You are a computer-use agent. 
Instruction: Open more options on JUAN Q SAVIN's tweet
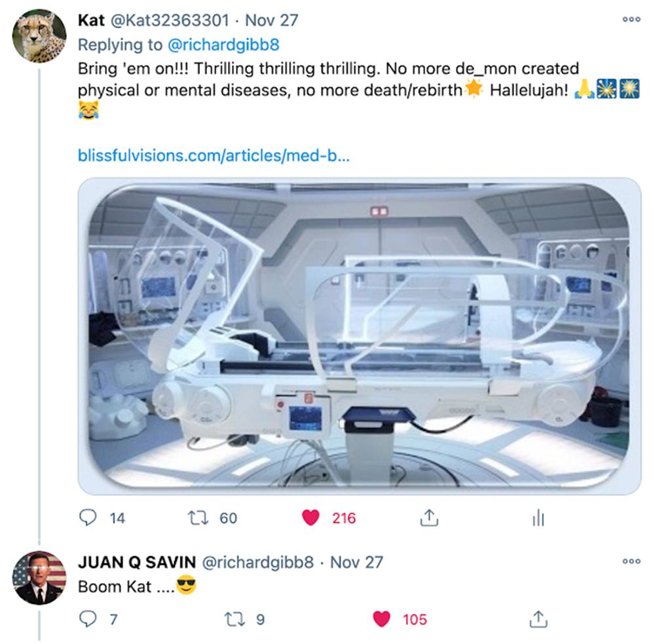(x=631, y=561)
